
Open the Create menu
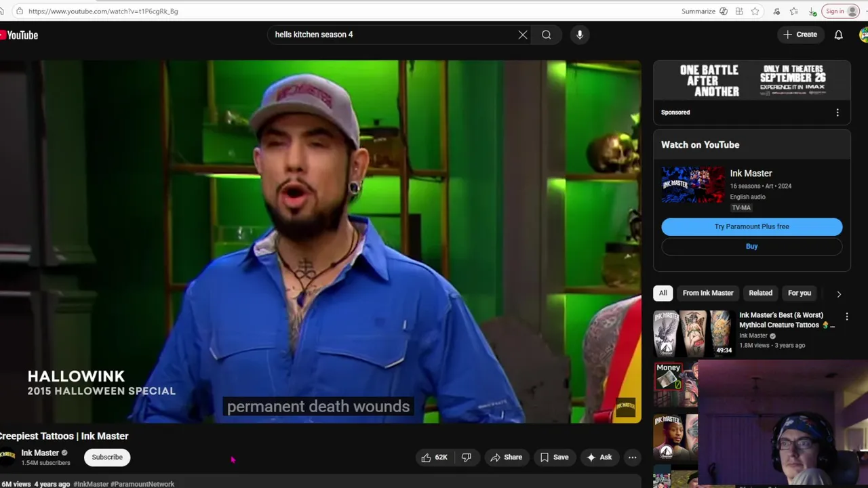800,35
